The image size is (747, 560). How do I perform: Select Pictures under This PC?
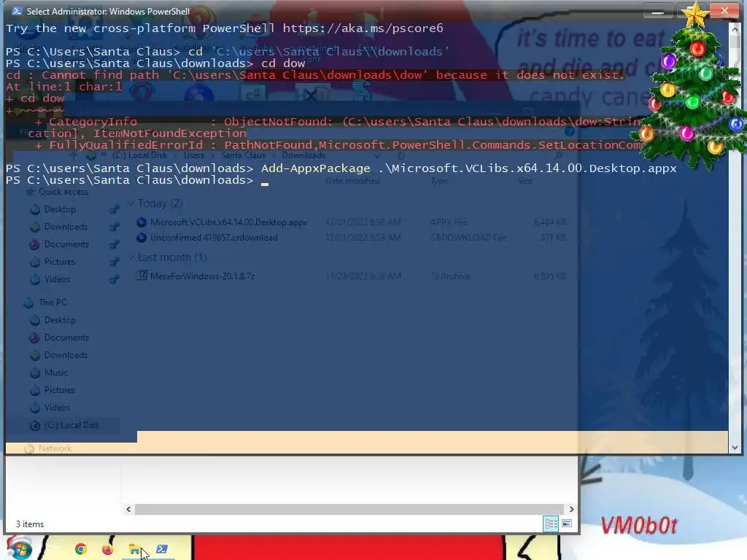coord(60,390)
